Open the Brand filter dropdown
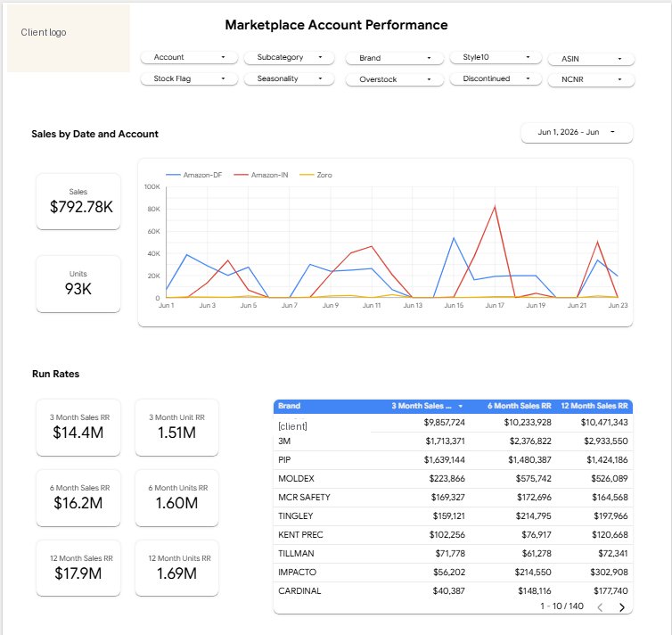The height and width of the screenshot is (635, 672). tap(394, 58)
